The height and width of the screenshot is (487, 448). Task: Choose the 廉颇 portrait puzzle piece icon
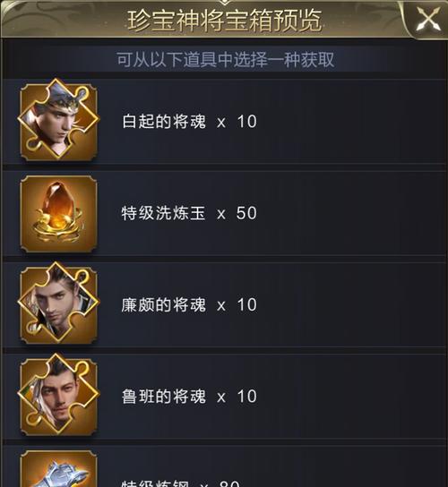click(58, 303)
